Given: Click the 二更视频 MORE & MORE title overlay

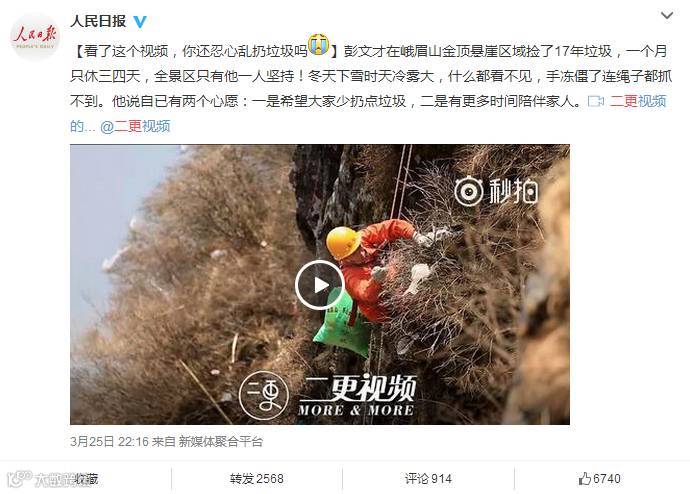Looking at the screenshot, I should coord(356,395).
